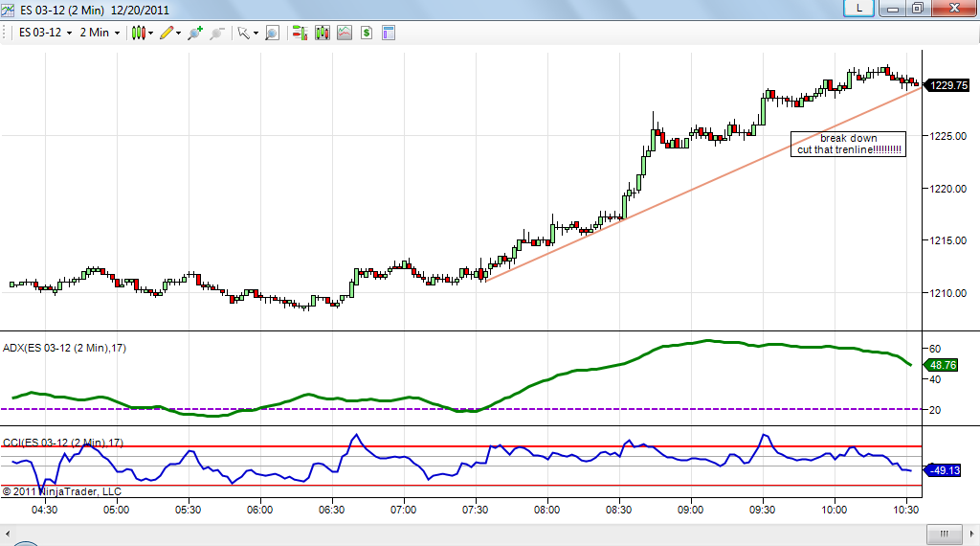Click the 48.76 ADX value marker
The image size is (980, 546).
point(942,365)
